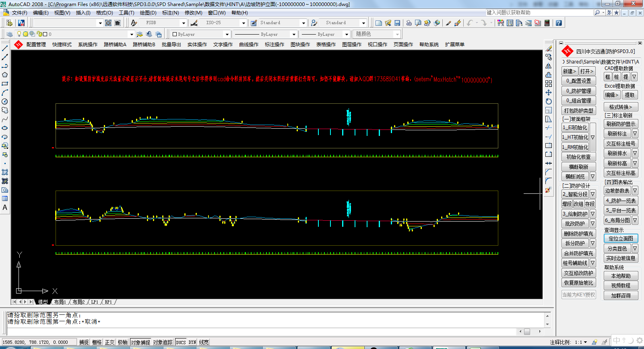Select the Table tool in draw toolbar
The height and width of the screenshot is (349, 644).
point(5,199)
